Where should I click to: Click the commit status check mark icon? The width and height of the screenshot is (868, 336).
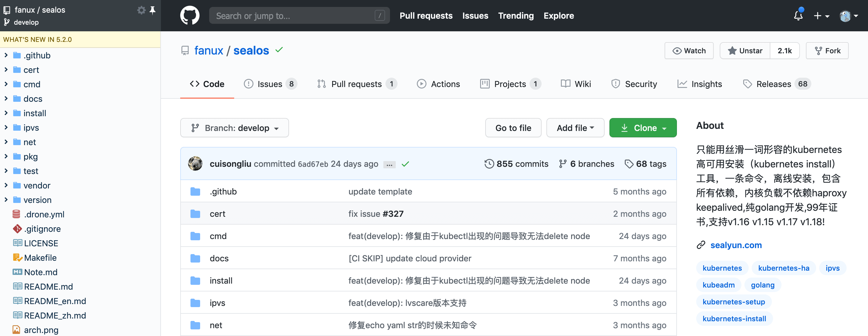tap(405, 164)
